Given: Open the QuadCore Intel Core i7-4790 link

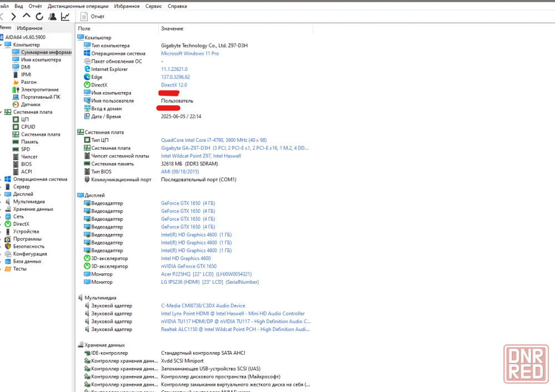Looking at the screenshot, I should [214, 140].
